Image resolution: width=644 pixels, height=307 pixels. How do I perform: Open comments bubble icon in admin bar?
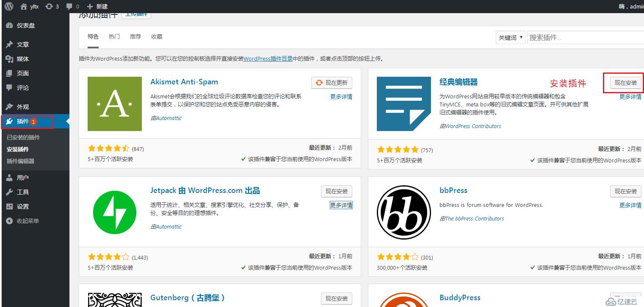[x=73, y=6]
